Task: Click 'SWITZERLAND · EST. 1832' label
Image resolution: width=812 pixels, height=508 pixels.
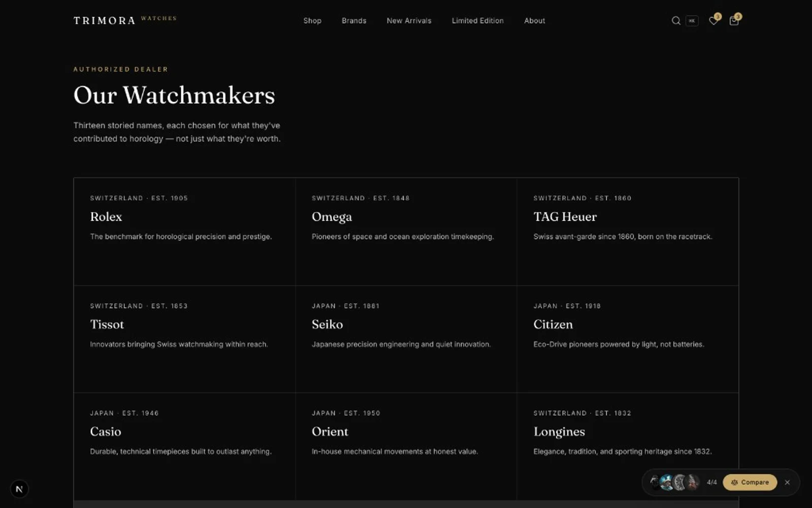Action: [x=582, y=413]
